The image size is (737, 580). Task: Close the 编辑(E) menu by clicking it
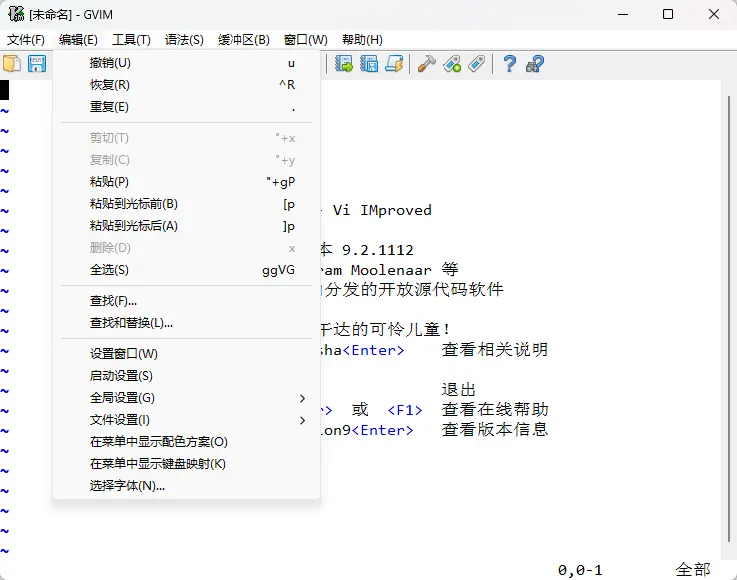(78, 40)
